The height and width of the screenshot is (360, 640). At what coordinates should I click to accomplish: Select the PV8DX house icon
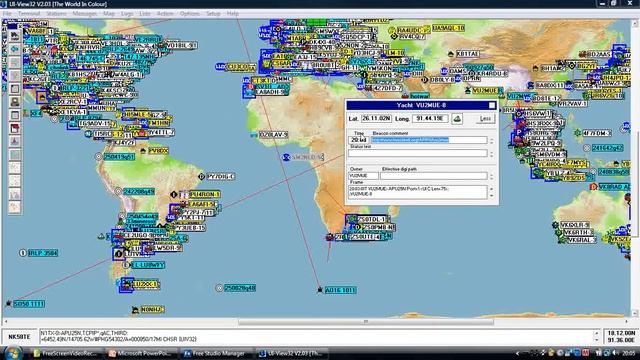point(143,151)
